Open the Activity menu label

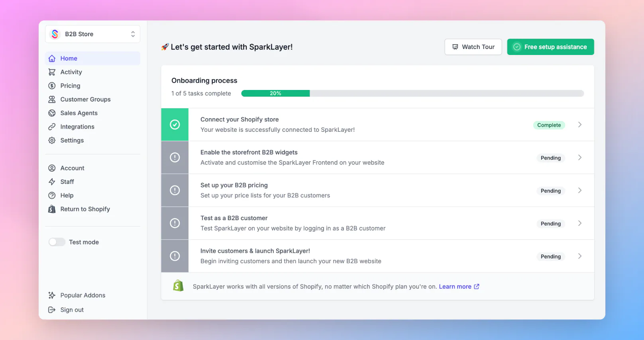(x=71, y=72)
